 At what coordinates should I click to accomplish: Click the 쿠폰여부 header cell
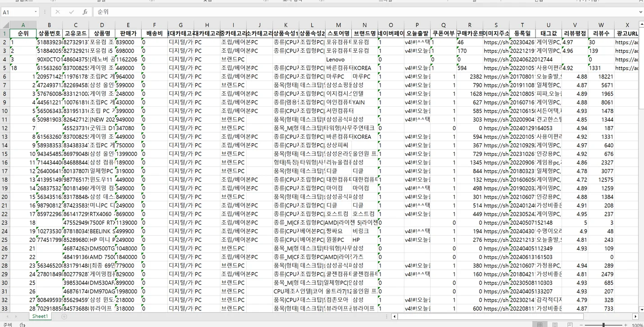443,34
